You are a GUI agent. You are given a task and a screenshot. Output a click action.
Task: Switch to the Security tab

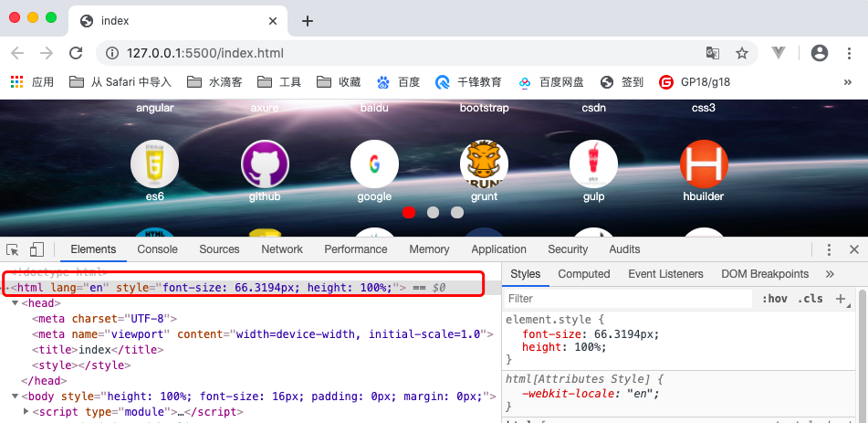tap(568, 249)
